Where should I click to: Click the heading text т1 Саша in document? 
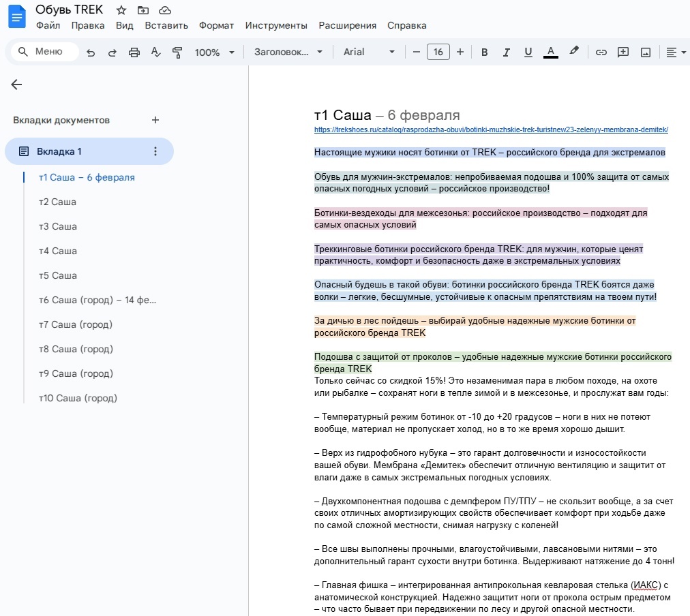343,115
